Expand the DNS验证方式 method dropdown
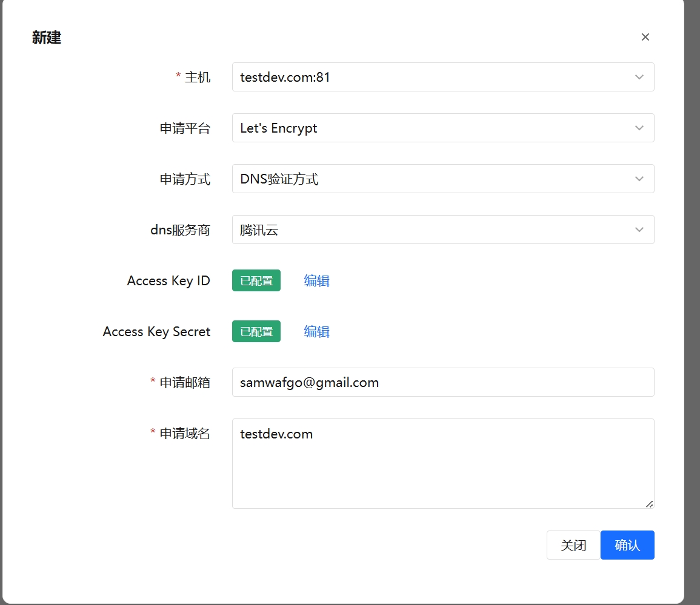 [424, 179]
